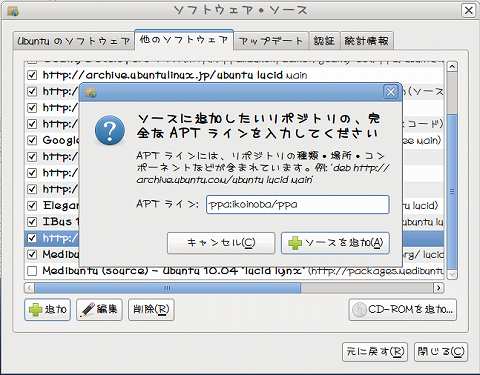Click the blue question mark icon
The image size is (480, 375).
pyautogui.click(x=110, y=130)
